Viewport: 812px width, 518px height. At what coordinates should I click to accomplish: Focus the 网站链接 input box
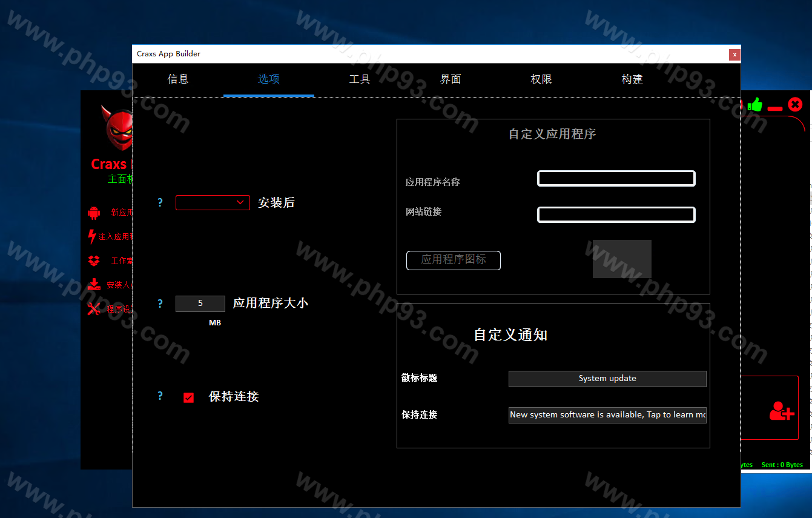616,214
